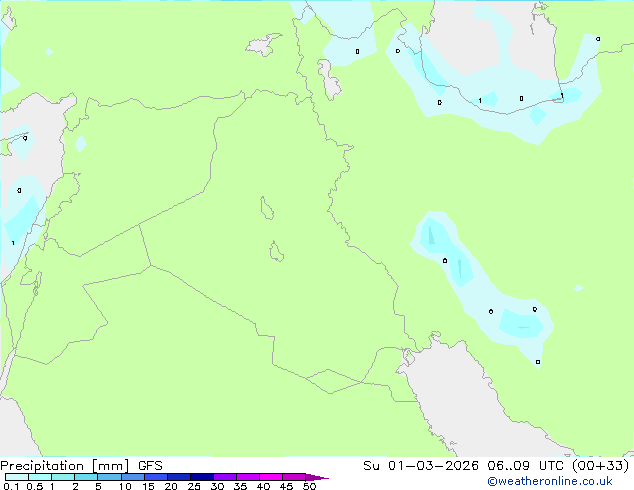This screenshot has height=490, width=634.
Task: Click the swatch between 45 and 50
Action: [x=294, y=477]
